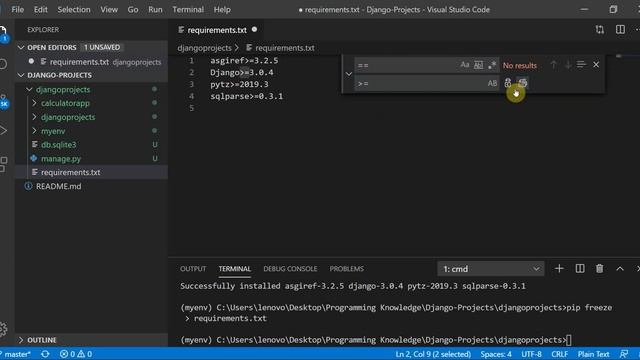Change line endings via CRLF
This screenshot has width=640, height=360.
559,354
